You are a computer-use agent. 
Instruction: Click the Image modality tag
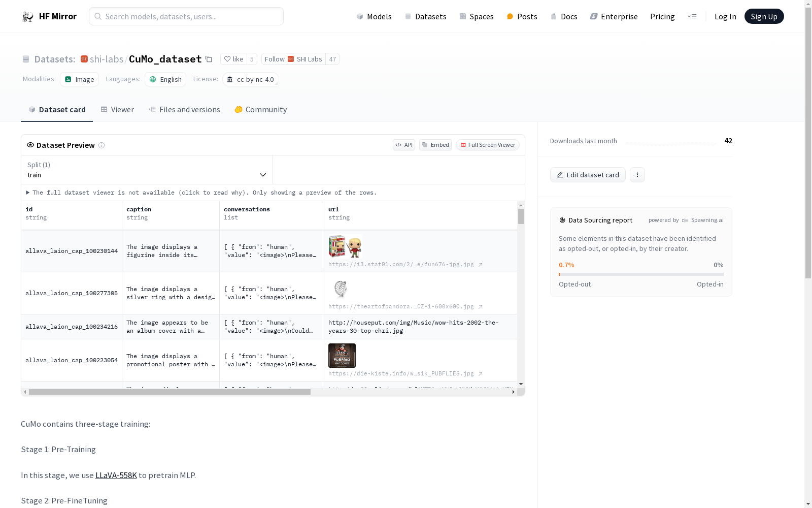[79, 79]
